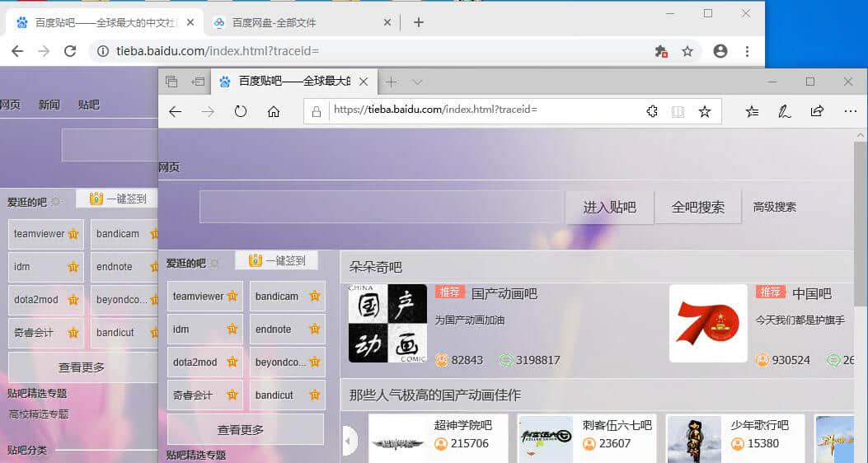868x463 pixels.
Task: Open settings gear next to 爱逛的吧 in Edge
Action: tap(215, 263)
